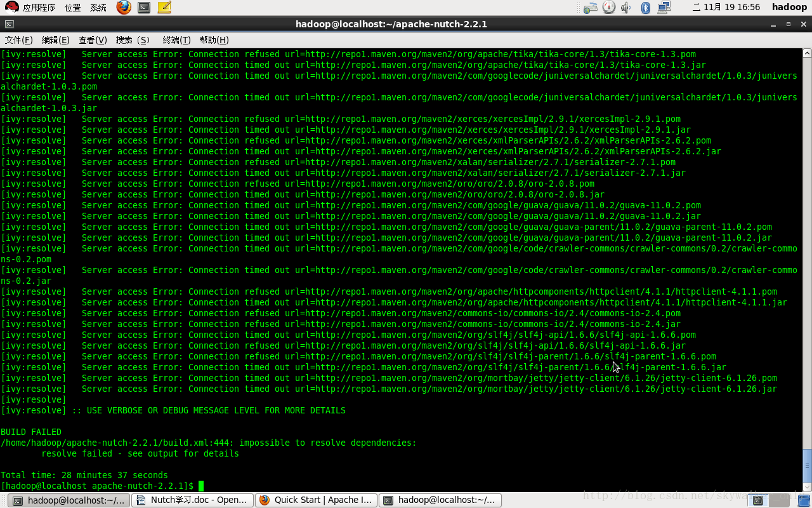Open the 终端(T) menu in the terminal
This screenshot has height=508, width=812.
click(176, 40)
